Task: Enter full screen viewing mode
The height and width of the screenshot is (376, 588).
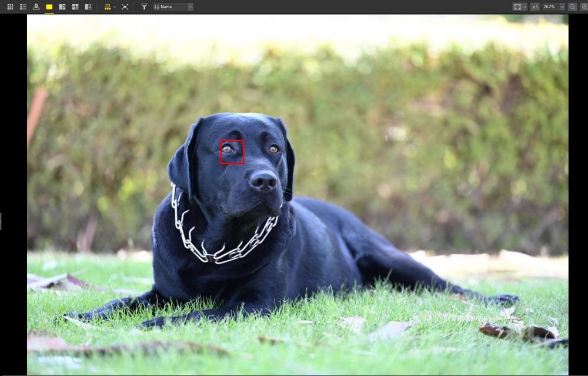Action: coord(125,6)
